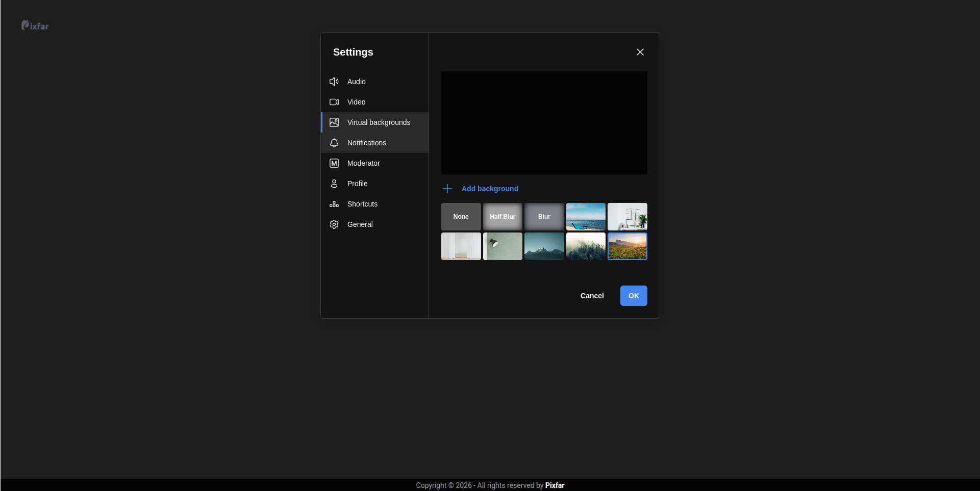The height and width of the screenshot is (491, 980).
Task: Click the Moderator "M" icon
Action: pos(334,163)
